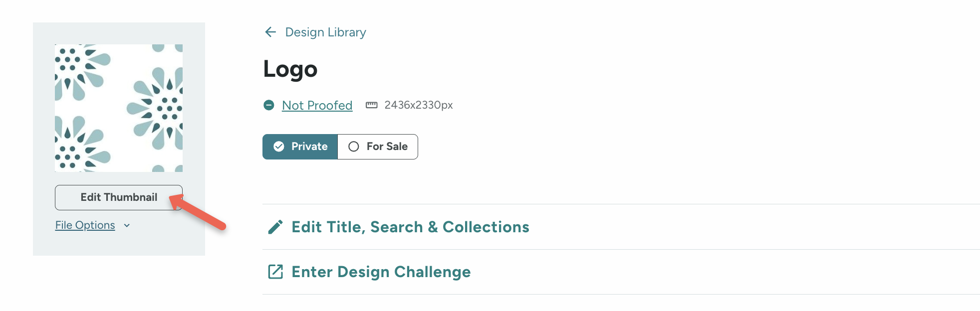Click the For Sale radio circle
The width and height of the screenshot is (980, 311).
click(354, 147)
